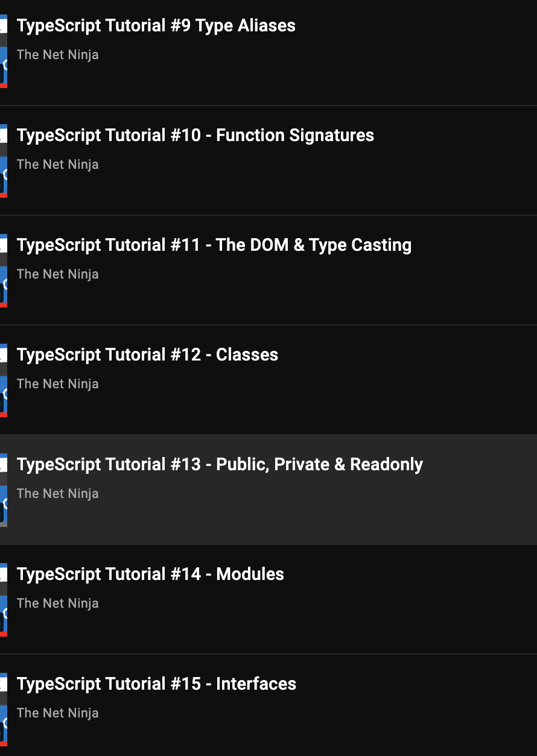Visit The Net Ninja channel under Type Casting video
This screenshot has height=756, width=537.
57,274
